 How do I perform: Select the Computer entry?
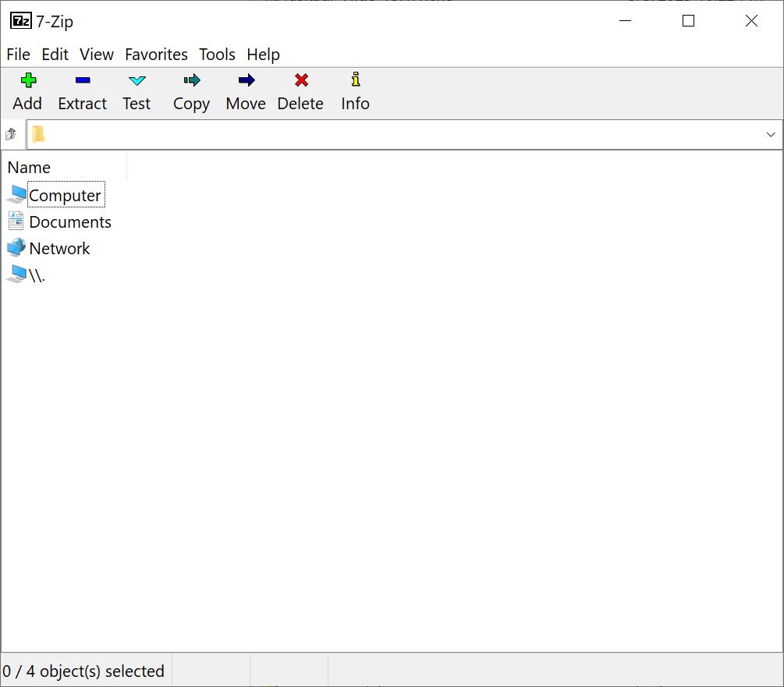click(x=65, y=194)
